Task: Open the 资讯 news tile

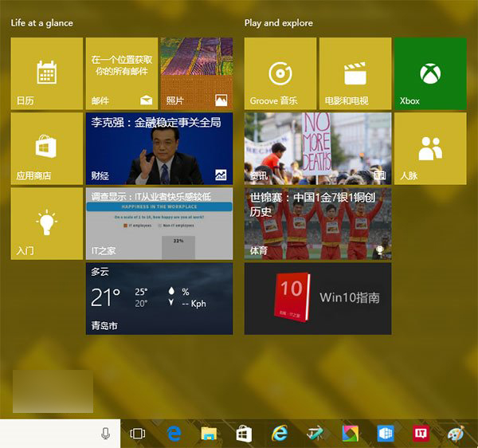Action: point(317,148)
